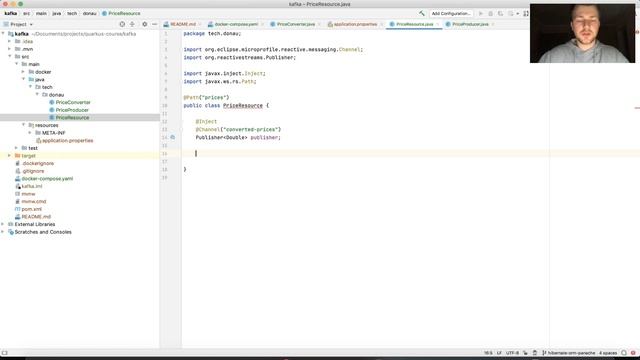Click the Run with Coverage toolbar icon
The image size is (640, 360).
click(500, 13)
